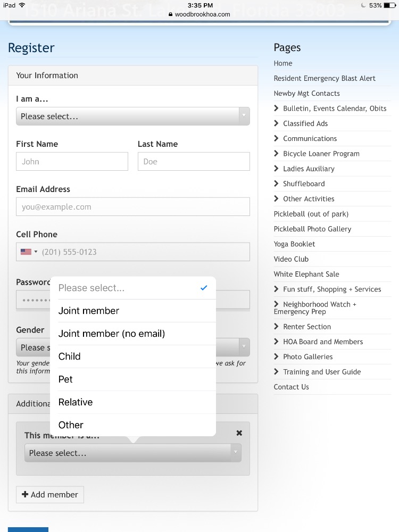Expand Bicycle Loaner Program chevron

(276, 153)
